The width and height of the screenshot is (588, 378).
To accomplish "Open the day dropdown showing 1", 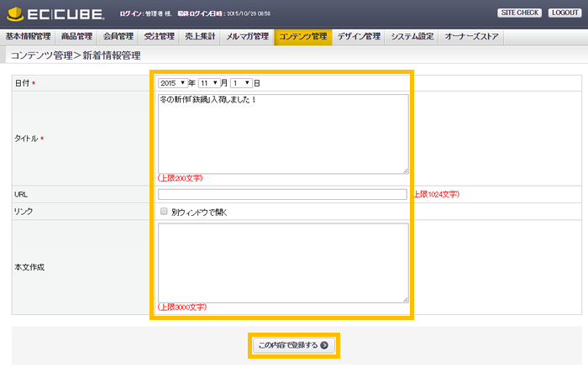I will coord(241,83).
